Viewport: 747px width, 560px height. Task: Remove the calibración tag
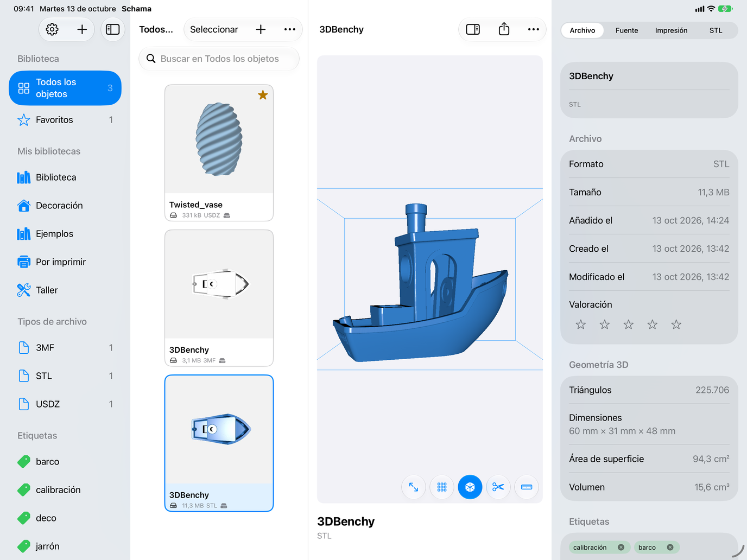[621, 548]
